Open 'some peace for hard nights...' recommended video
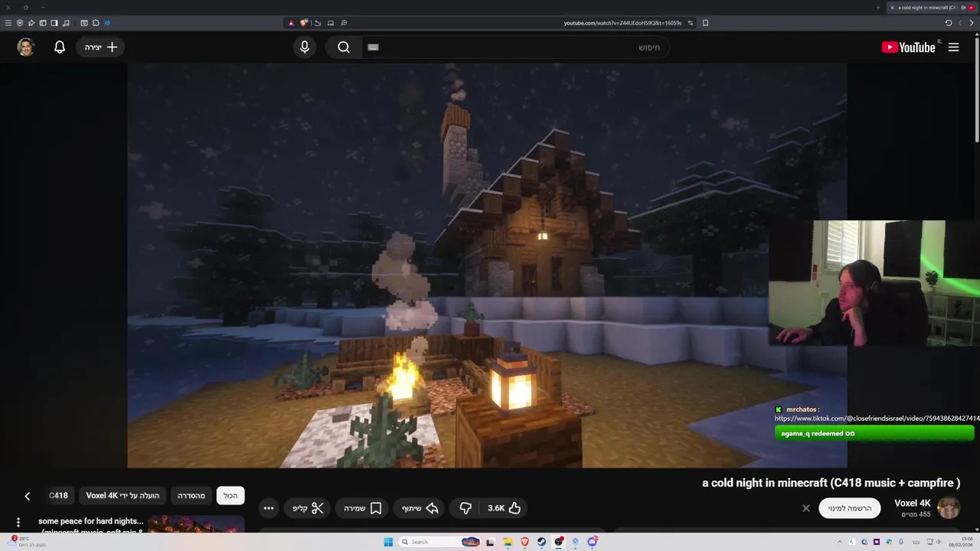This screenshot has width=980, height=551. click(91, 522)
